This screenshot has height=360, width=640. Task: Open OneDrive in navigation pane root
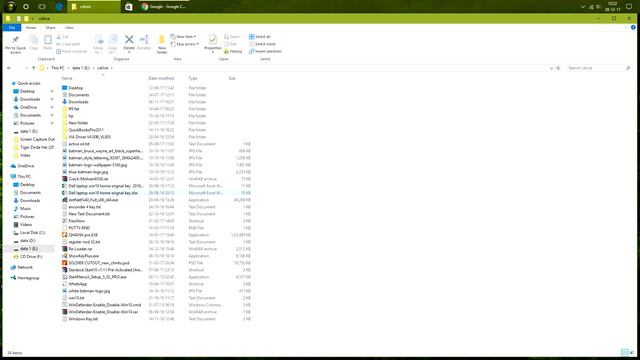click(26, 166)
